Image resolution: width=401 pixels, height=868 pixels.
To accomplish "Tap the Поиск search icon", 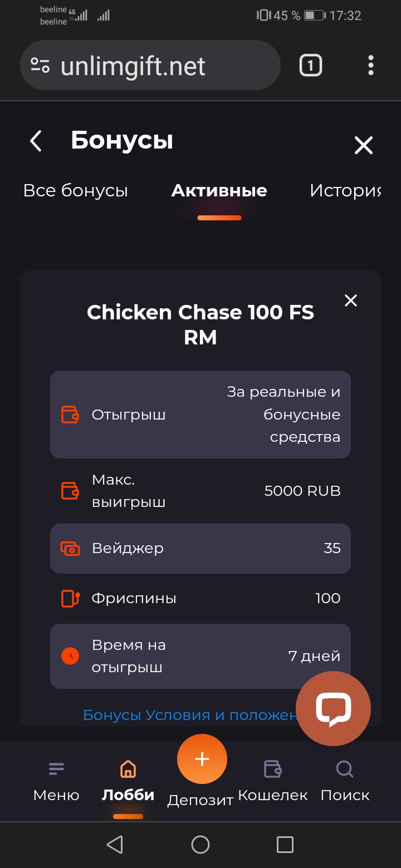I will [345, 770].
